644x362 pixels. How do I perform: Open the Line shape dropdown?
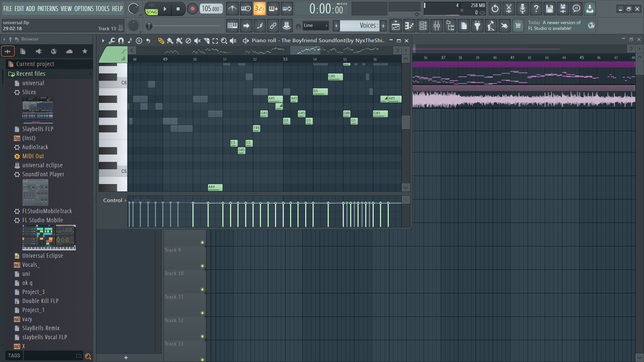coord(315,25)
